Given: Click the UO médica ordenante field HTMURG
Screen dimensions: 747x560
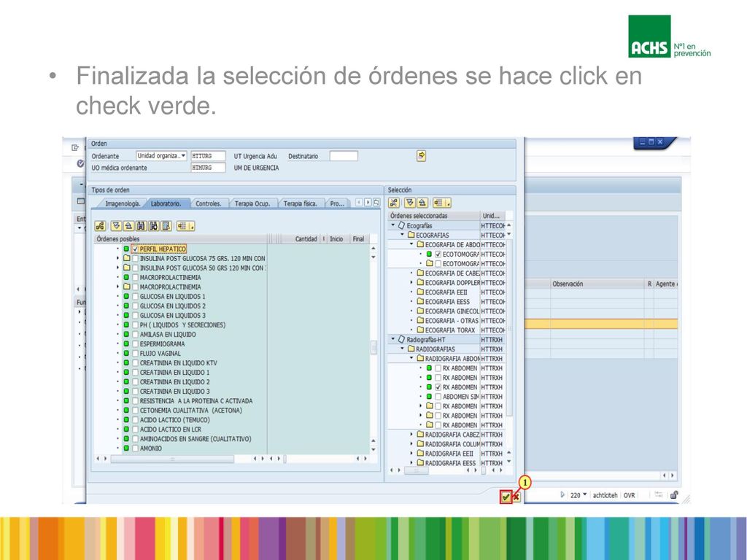Looking at the screenshot, I should click(x=208, y=168).
